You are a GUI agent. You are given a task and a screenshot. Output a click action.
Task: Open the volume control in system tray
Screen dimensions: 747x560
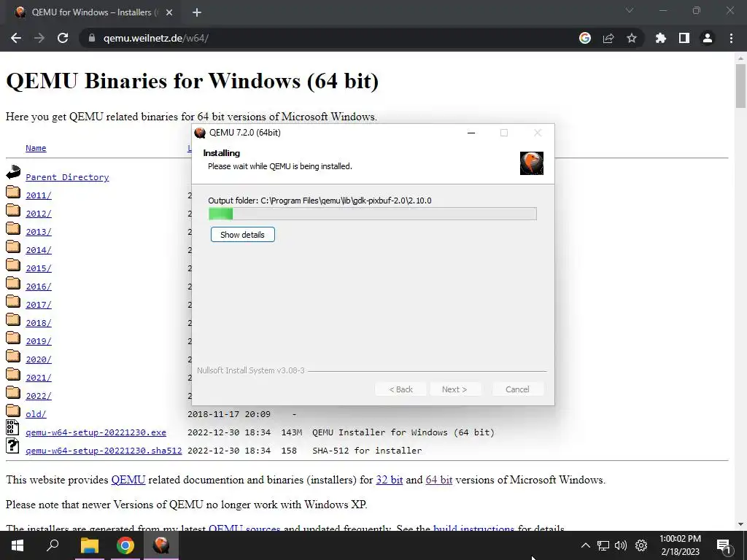point(621,545)
